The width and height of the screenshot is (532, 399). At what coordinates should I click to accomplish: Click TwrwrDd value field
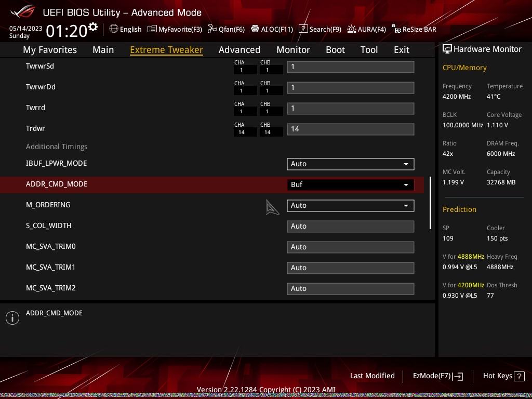(x=351, y=87)
